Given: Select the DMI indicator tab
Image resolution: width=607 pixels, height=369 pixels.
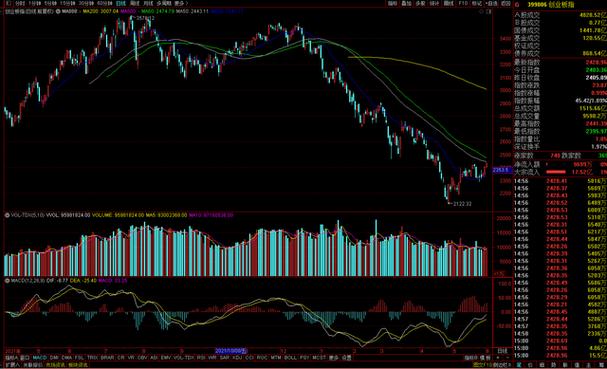Looking at the screenshot, I should click(x=54, y=357).
